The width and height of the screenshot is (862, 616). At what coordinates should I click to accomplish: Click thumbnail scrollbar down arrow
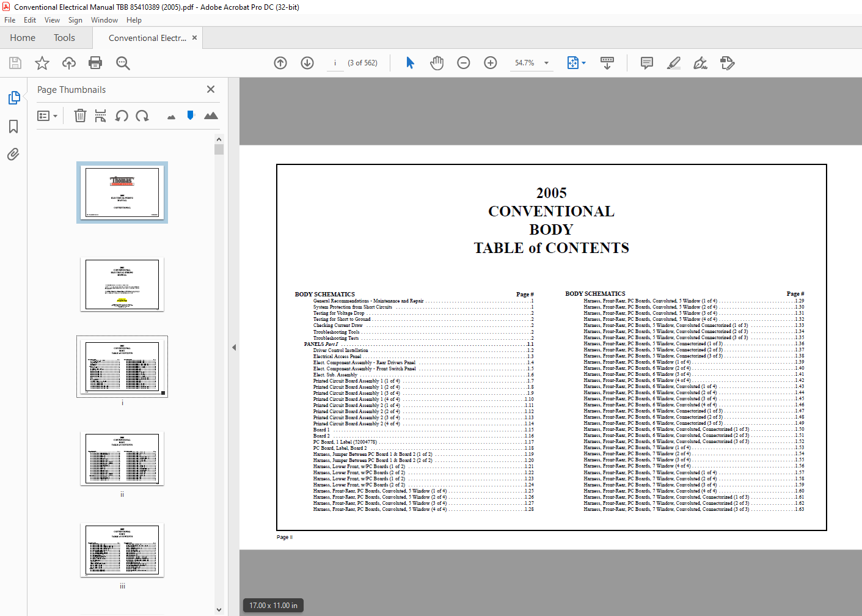219,610
